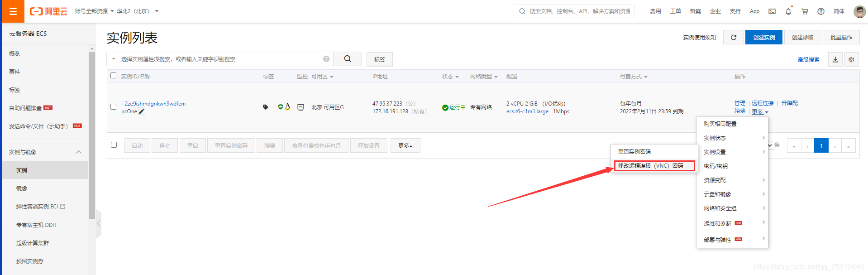Click the Remote Connect link
Viewport: 868px width, 275px height.
click(763, 103)
